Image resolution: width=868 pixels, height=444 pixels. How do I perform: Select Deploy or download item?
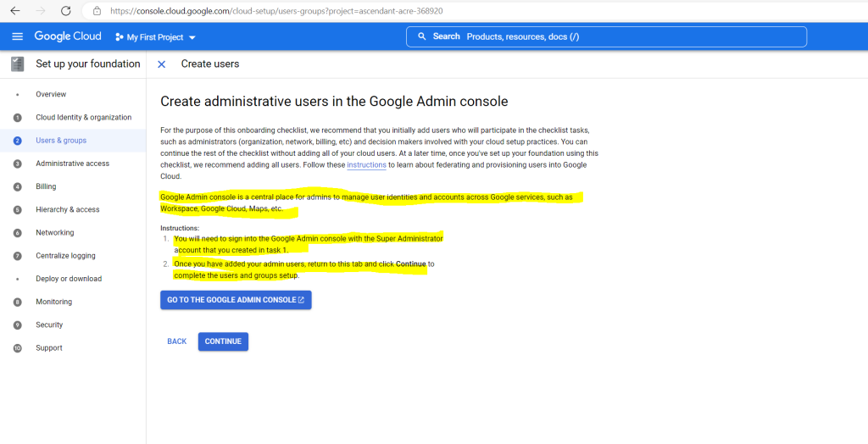[69, 279]
